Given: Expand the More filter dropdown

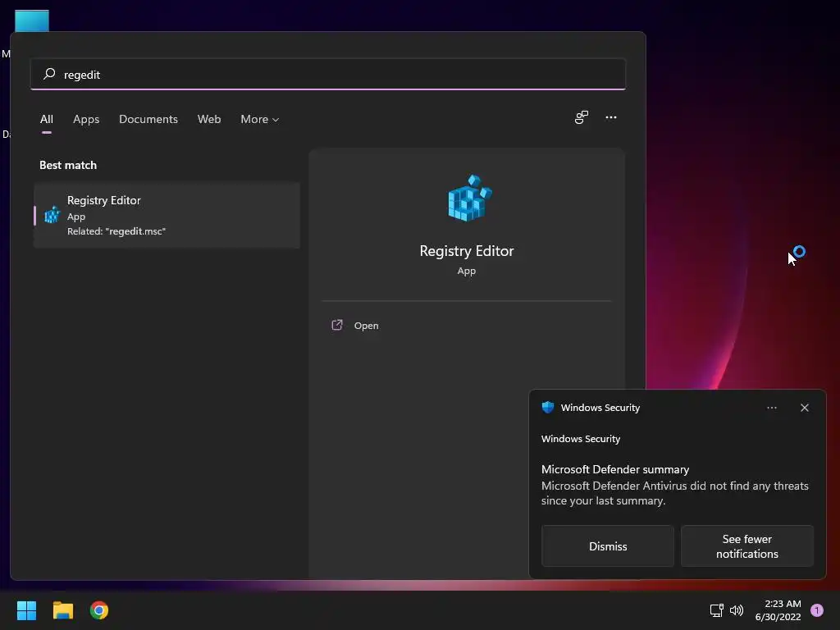Looking at the screenshot, I should pyautogui.click(x=260, y=119).
